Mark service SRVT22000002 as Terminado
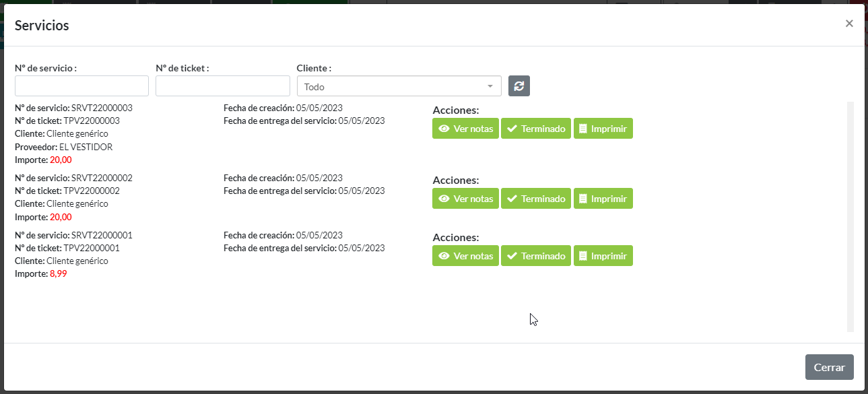Image resolution: width=868 pixels, height=394 pixels. (x=536, y=199)
